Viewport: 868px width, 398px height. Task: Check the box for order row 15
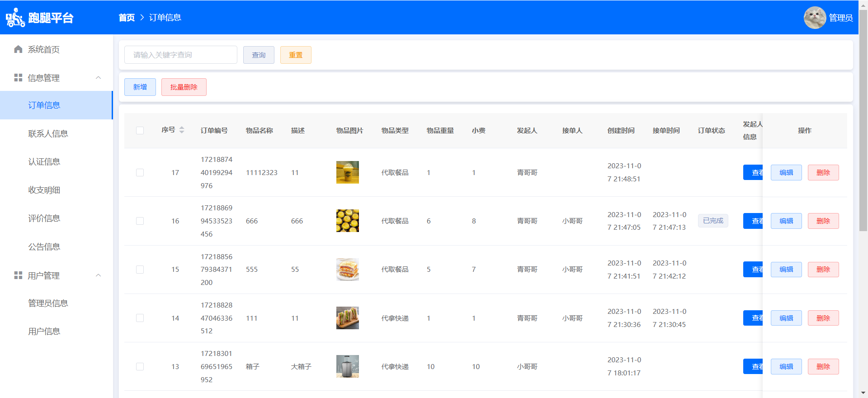click(140, 270)
